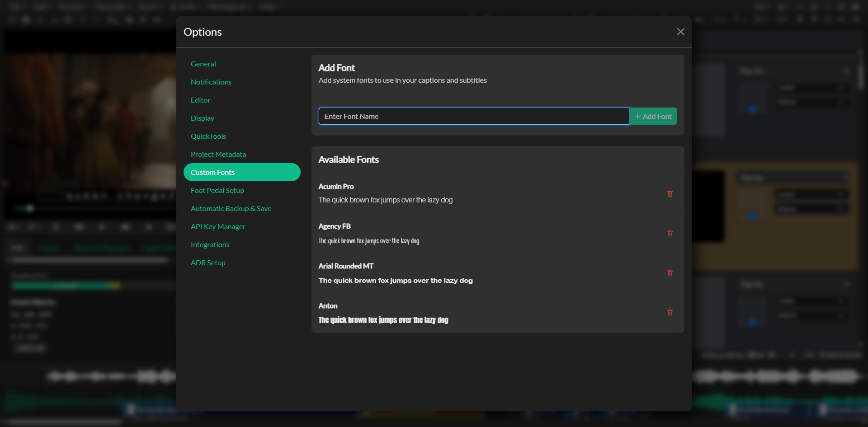Delete the Acumin Pro font

click(x=670, y=193)
